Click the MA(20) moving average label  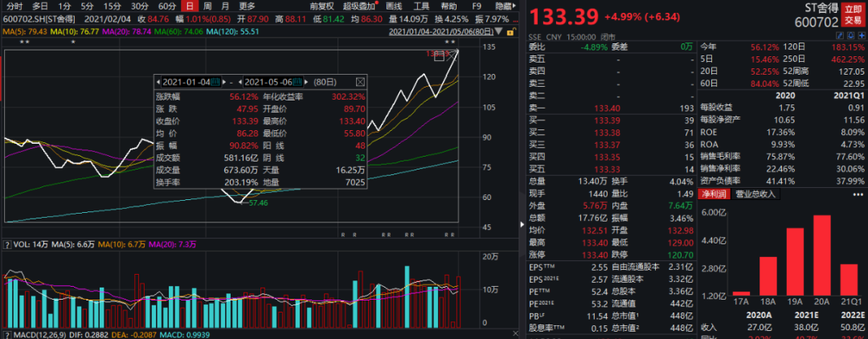(x=126, y=31)
